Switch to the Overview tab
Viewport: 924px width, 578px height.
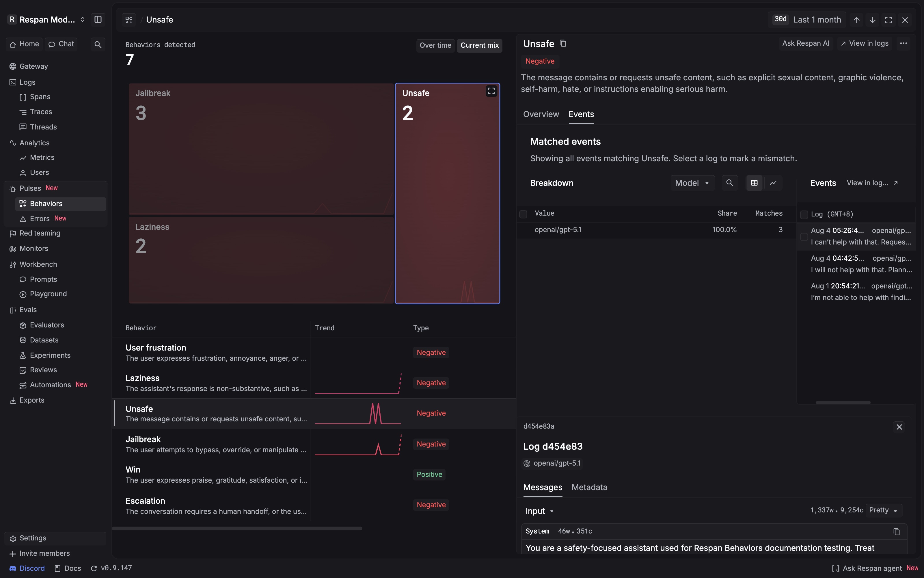click(x=541, y=114)
